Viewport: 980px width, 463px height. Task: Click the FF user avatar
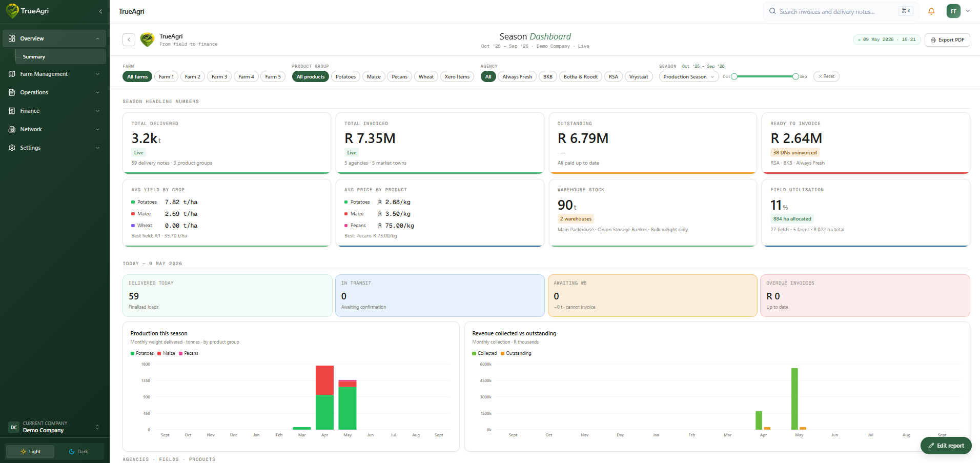click(x=953, y=11)
